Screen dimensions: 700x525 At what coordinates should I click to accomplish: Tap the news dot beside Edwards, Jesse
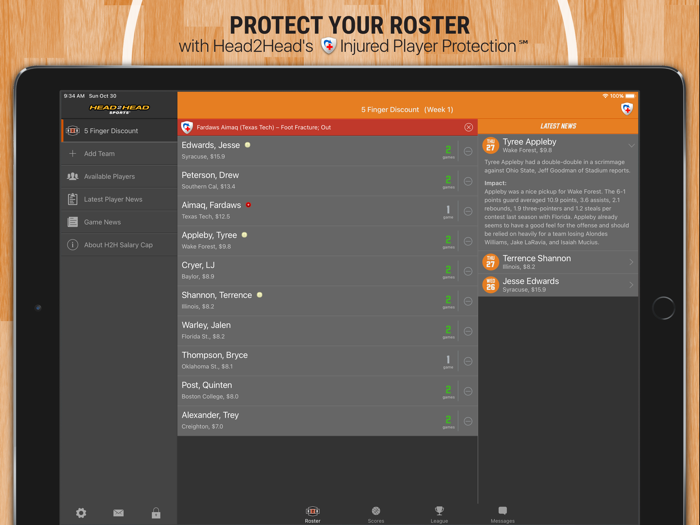point(247,145)
